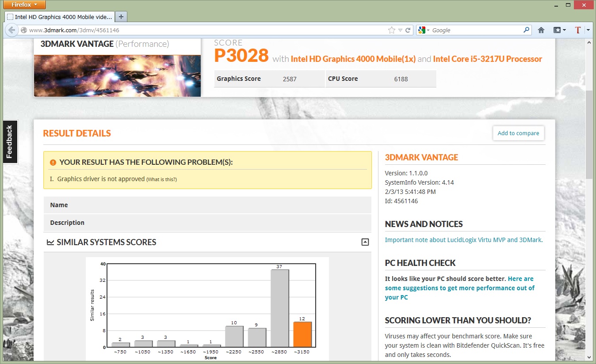Click the PC HEALTH CHECK heading
The height and width of the screenshot is (364, 596).
420,263
